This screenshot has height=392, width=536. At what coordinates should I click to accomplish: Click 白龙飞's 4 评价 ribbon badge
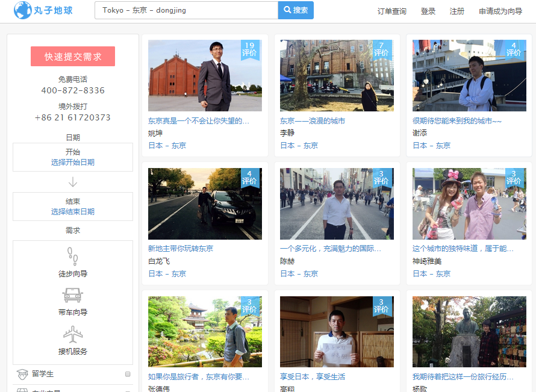pos(249,178)
